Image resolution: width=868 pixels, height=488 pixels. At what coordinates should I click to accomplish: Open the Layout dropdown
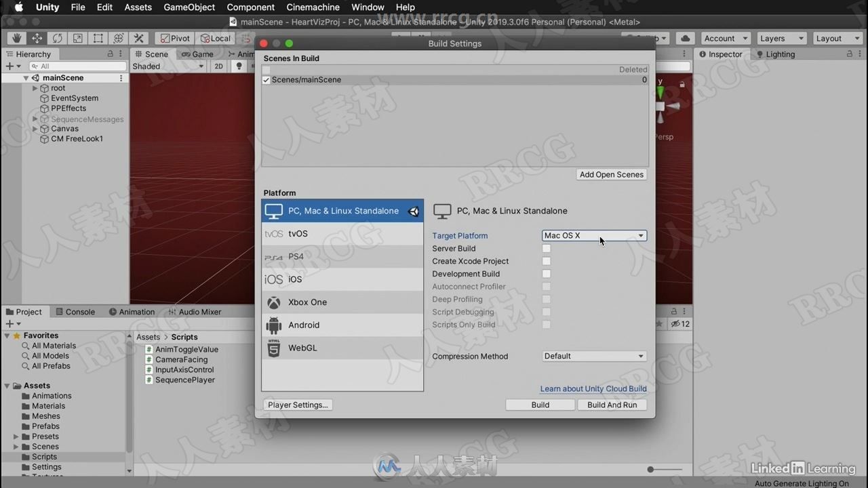pyautogui.click(x=836, y=39)
